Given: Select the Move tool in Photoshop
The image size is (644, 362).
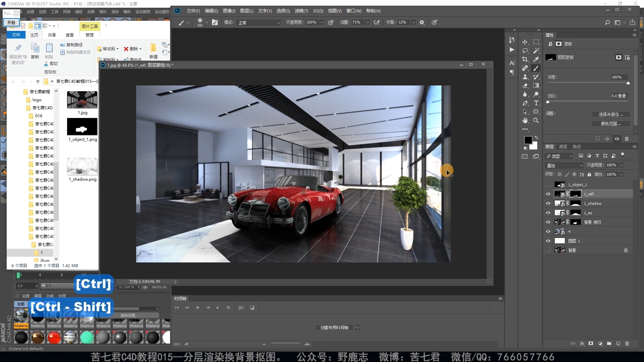Looking at the screenshot, I should [525, 42].
